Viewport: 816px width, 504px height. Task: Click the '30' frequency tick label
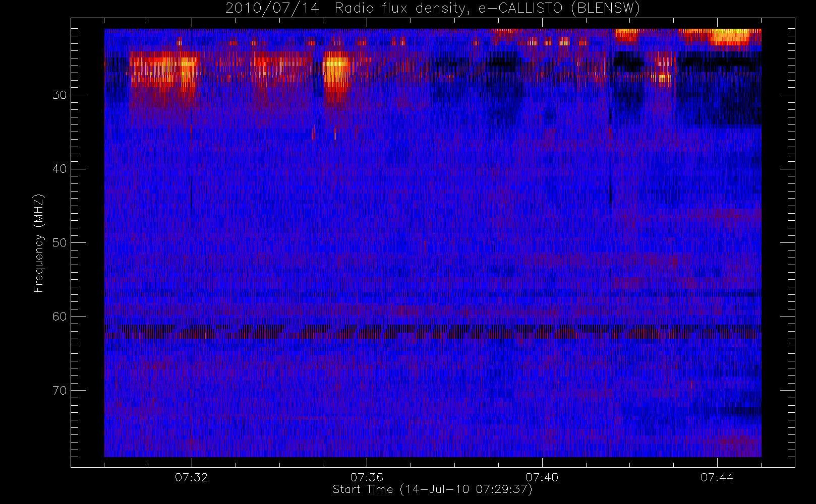pyautogui.click(x=60, y=95)
